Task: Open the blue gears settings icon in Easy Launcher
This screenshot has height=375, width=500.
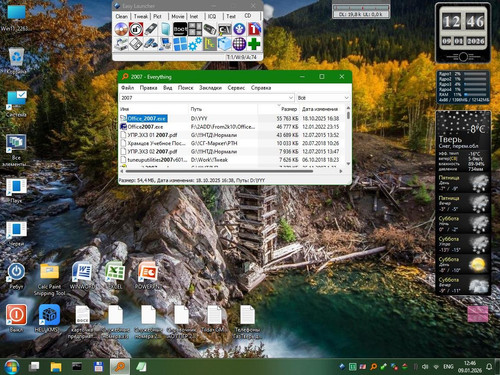Action: pyautogui.click(x=195, y=44)
